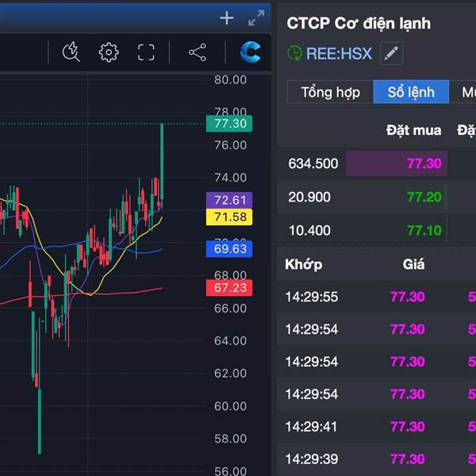Screen dimensions: 476x476
Task: Click the Đặt mua column header
Action: coord(413,131)
